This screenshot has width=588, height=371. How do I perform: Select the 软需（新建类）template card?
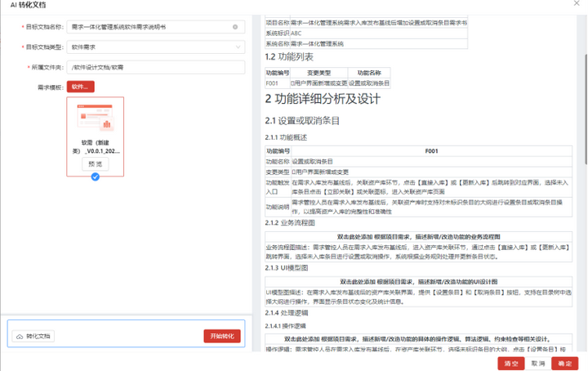tap(96, 136)
